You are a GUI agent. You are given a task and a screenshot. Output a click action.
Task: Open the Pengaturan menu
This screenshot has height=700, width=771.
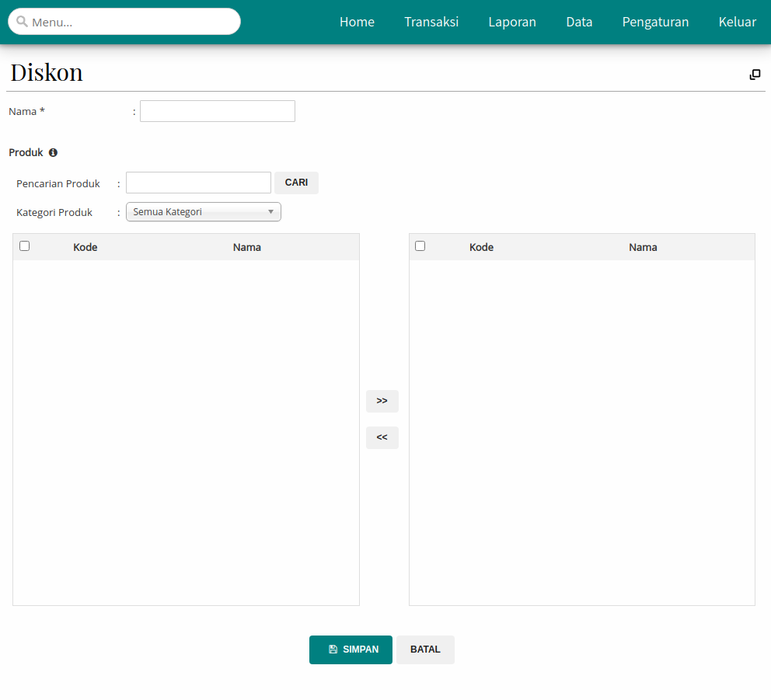(x=655, y=22)
